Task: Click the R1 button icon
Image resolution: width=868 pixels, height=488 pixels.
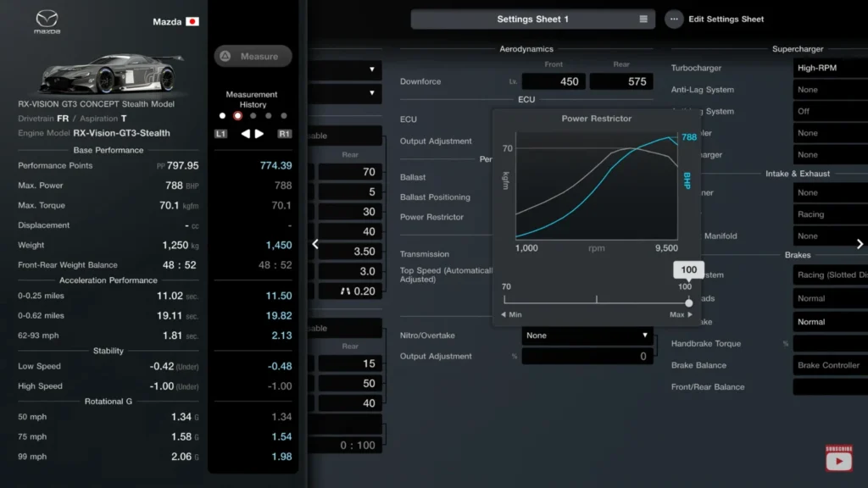Action: 285,134
